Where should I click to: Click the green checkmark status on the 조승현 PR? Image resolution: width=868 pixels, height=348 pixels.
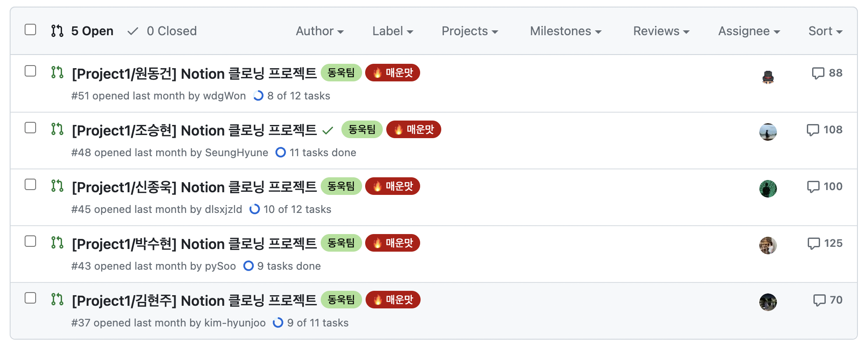pos(328,130)
